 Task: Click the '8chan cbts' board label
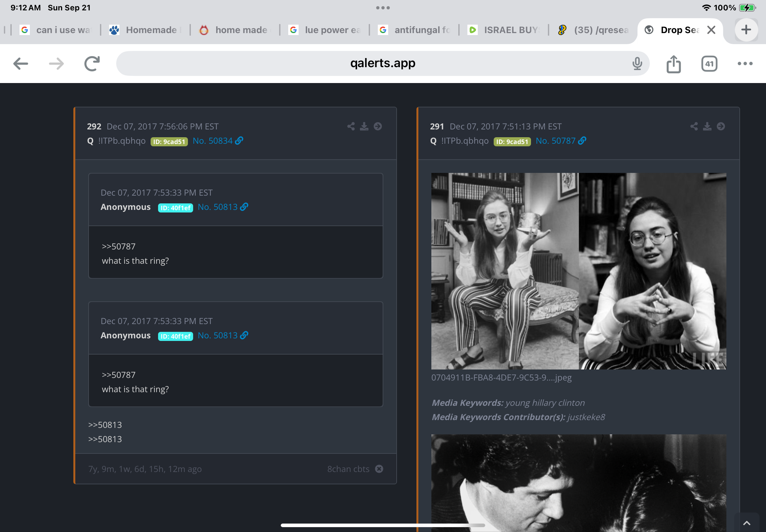click(x=348, y=469)
